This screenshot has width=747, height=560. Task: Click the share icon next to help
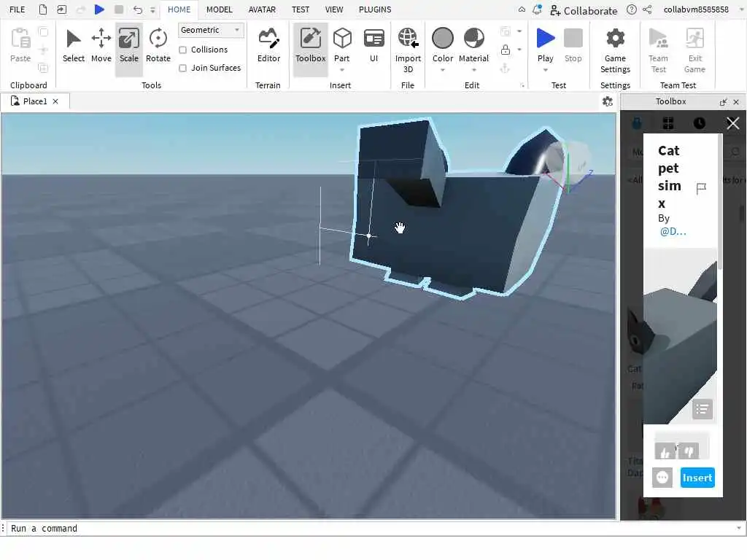pos(647,9)
